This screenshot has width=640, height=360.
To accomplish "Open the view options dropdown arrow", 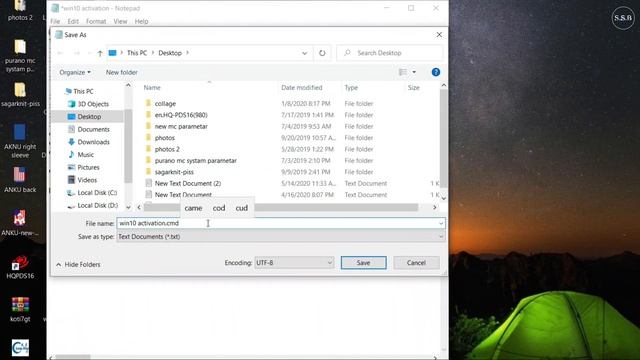I will coord(414,72).
